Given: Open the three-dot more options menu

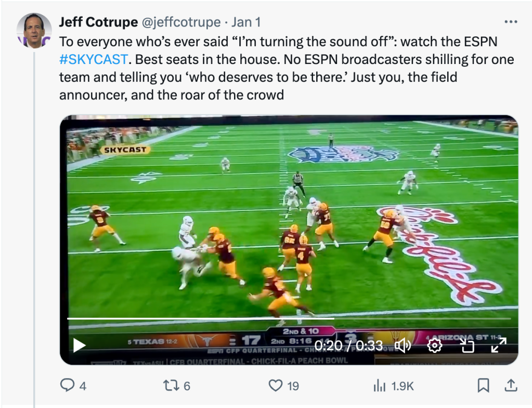Looking at the screenshot, I should (x=511, y=22).
